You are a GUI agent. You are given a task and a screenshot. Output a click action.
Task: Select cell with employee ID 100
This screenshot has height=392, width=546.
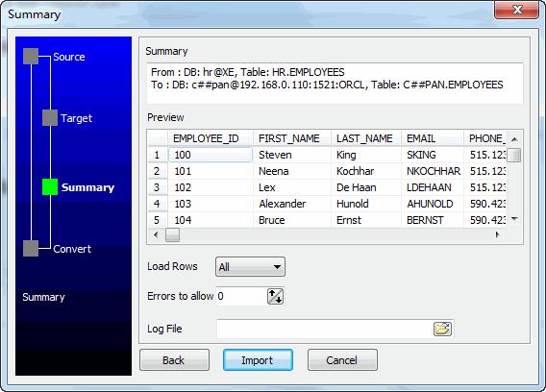tap(211, 155)
